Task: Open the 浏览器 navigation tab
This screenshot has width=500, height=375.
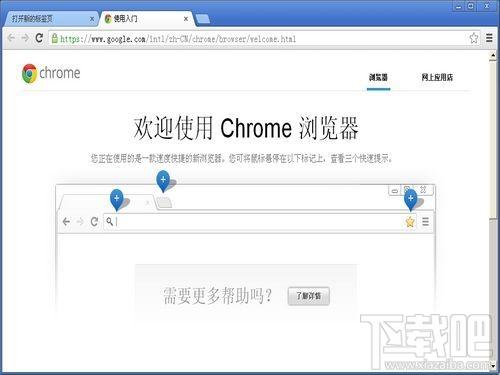Action: tap(378, 77)
